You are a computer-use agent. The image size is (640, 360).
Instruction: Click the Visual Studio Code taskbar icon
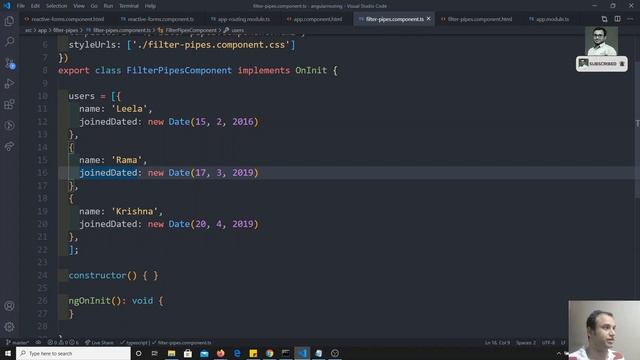(302, 353)
